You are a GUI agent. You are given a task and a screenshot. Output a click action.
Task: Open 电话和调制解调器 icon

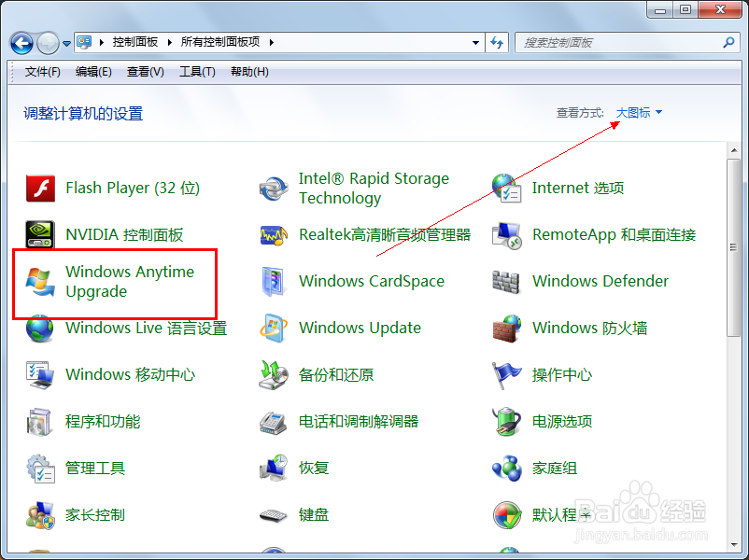[274, 422]
